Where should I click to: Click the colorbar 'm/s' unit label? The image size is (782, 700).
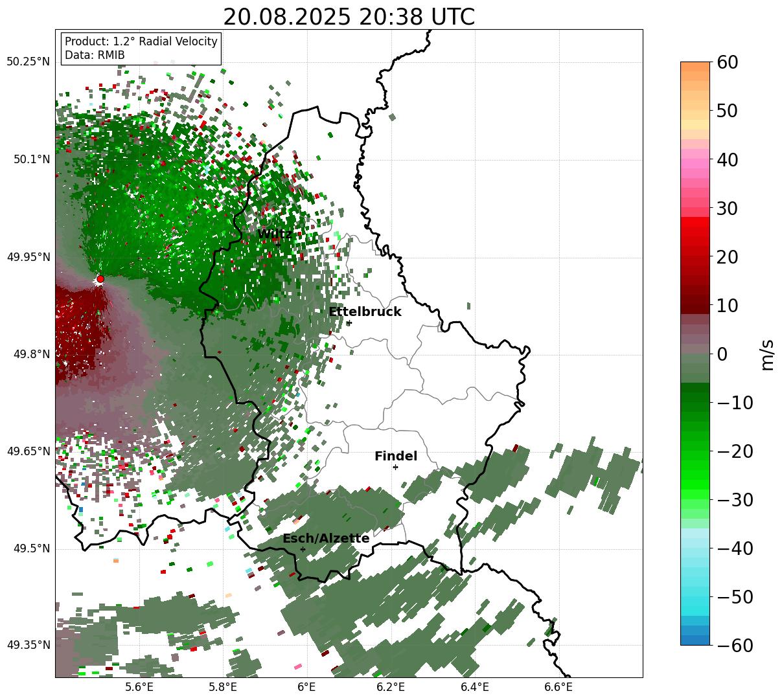[x=768, y=354]
